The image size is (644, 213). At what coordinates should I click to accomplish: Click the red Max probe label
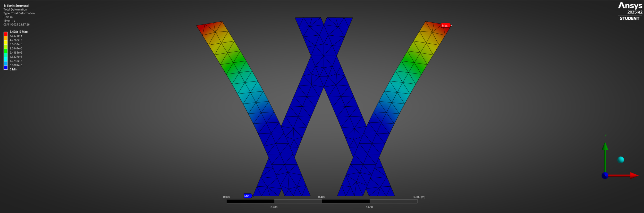(x=446, y=25)
